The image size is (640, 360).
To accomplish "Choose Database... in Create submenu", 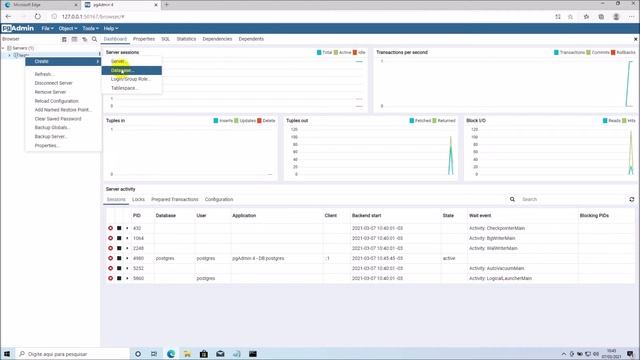I will [x=131, y=70].
